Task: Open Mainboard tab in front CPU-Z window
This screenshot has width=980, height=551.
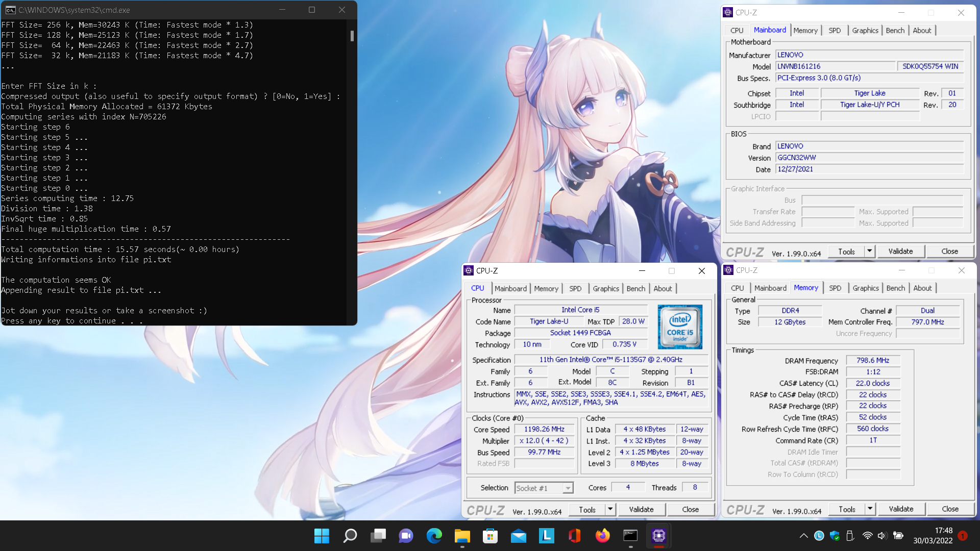Action: coord(510,289)
